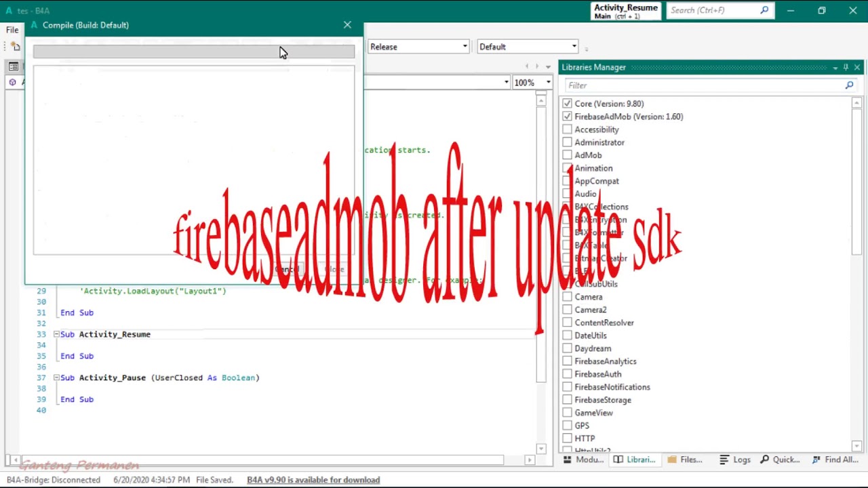Enable the DateUtils library checkbox
The width and height of the screenshot is (868, 488).
click(567, 335)
